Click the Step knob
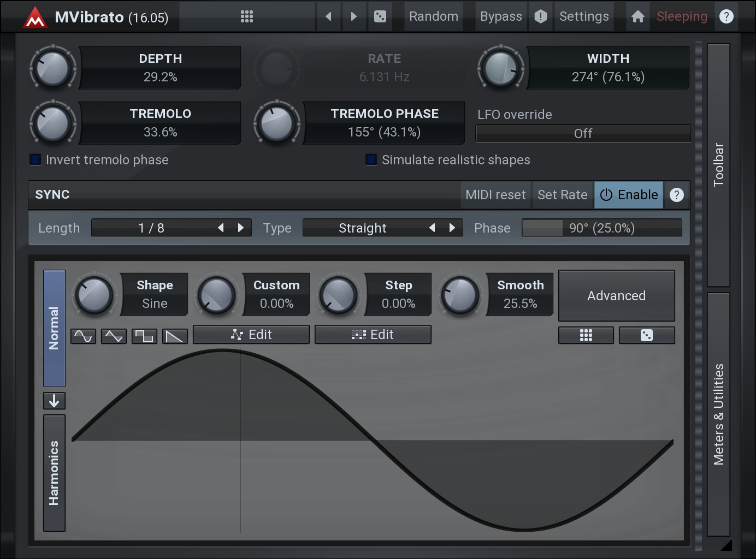 [x=339, y=295]
